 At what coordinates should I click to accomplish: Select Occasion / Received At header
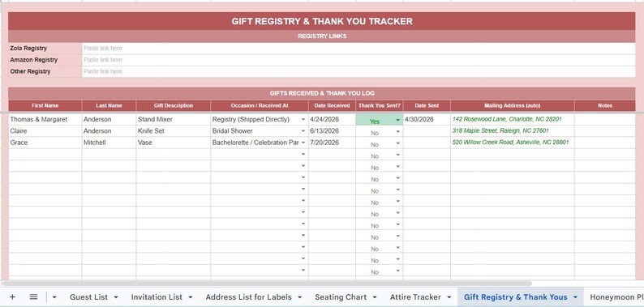click(260, 105)
